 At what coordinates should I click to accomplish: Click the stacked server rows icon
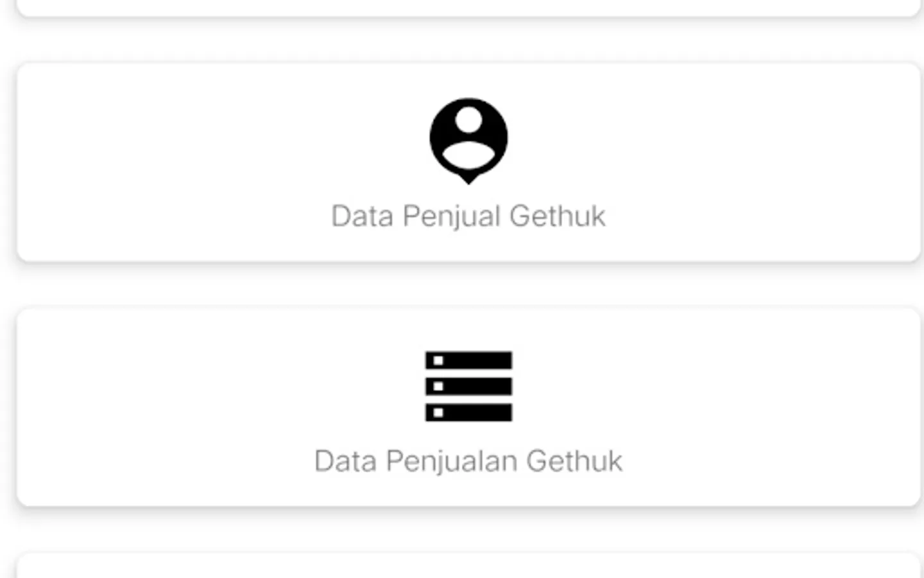click(x=468, y=386)
